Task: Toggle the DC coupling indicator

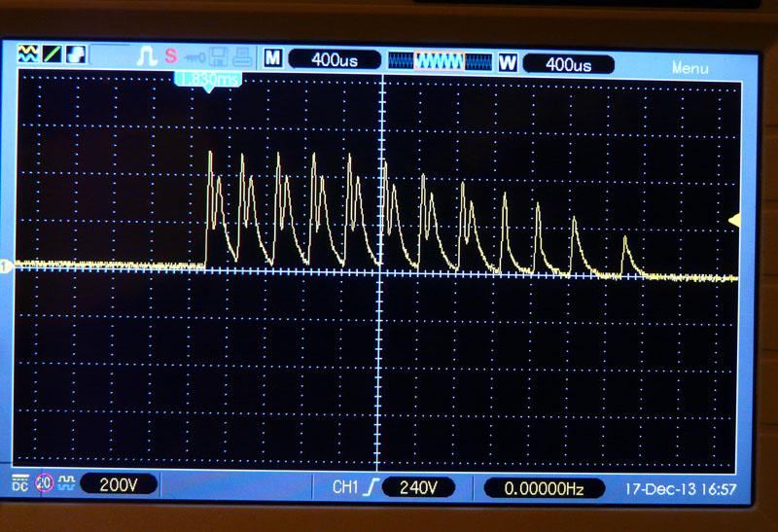Action: click(20, 483)
